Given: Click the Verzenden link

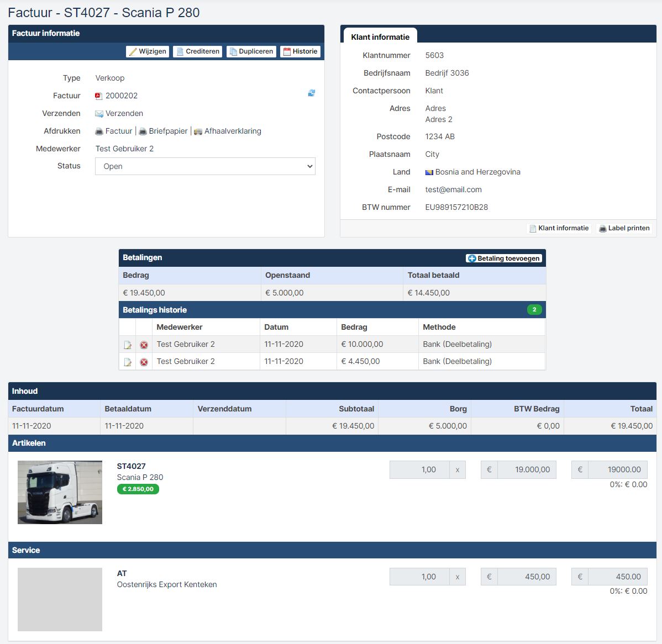Looking at the screenshot, I should tap(124, 114).
